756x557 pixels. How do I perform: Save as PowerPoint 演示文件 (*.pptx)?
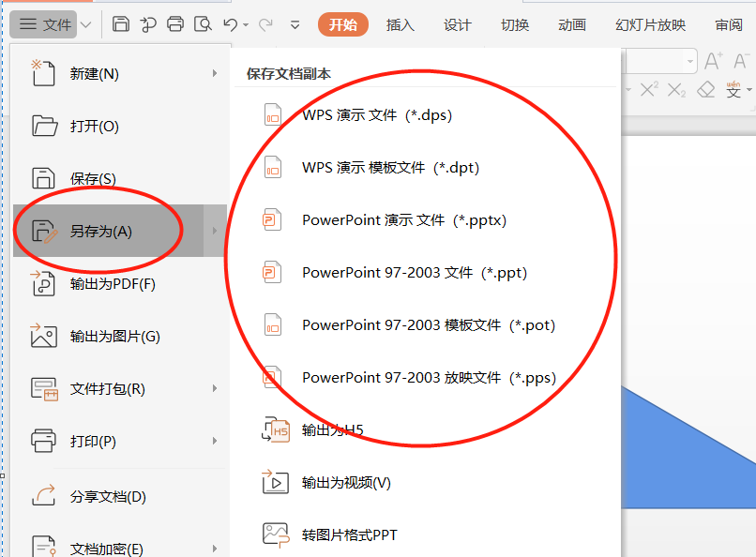pos(403,219)
